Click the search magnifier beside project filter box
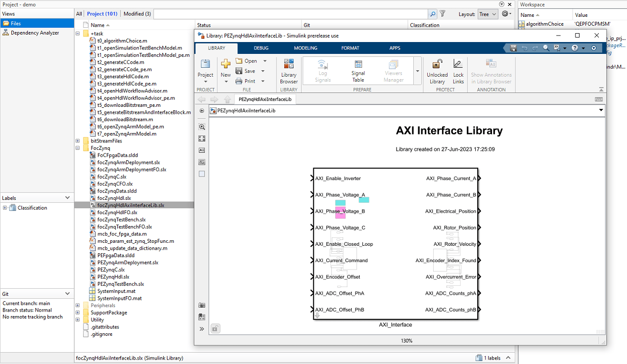 (433, 14)
